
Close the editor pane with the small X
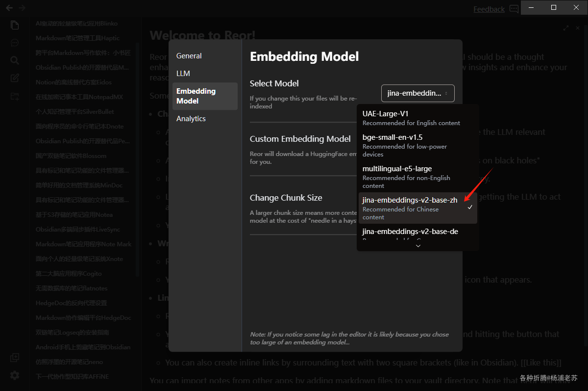pyautogui.click(x=578, y=28)
